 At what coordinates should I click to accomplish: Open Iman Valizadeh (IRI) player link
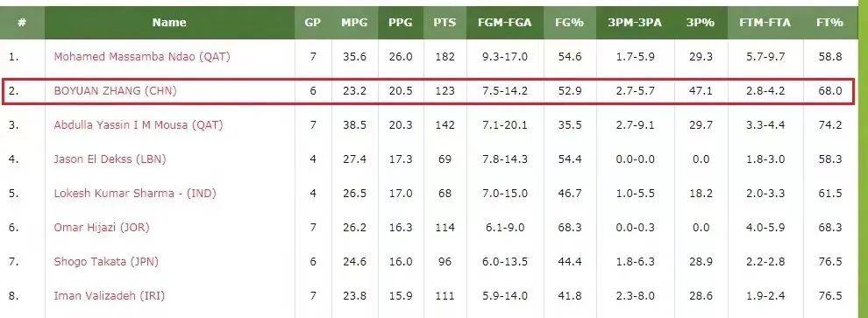(109, 296)
